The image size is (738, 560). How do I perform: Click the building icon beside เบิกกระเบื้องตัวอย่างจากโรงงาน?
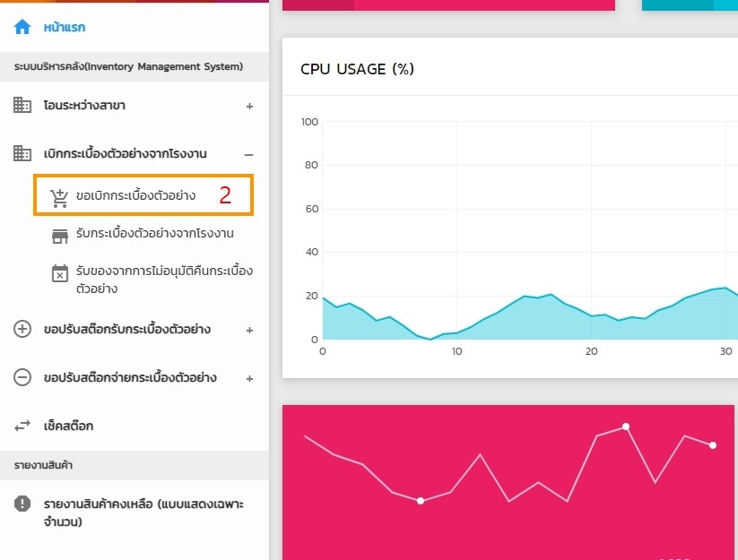pos(22,154)
